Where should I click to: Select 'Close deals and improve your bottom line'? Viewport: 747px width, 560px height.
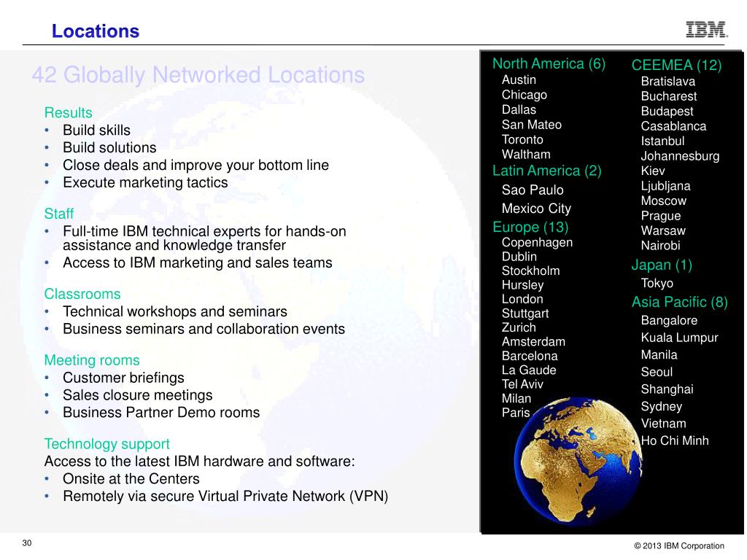click(196, 166)
